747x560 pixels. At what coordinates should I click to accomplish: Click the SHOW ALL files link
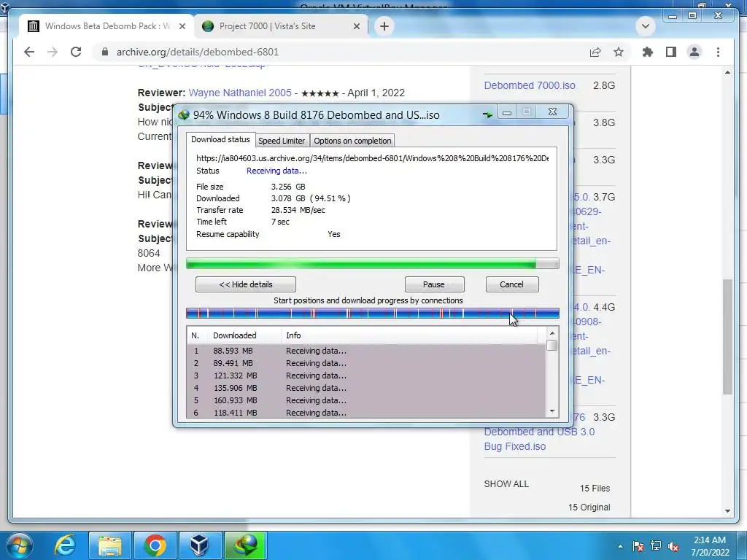pos(506,484)
